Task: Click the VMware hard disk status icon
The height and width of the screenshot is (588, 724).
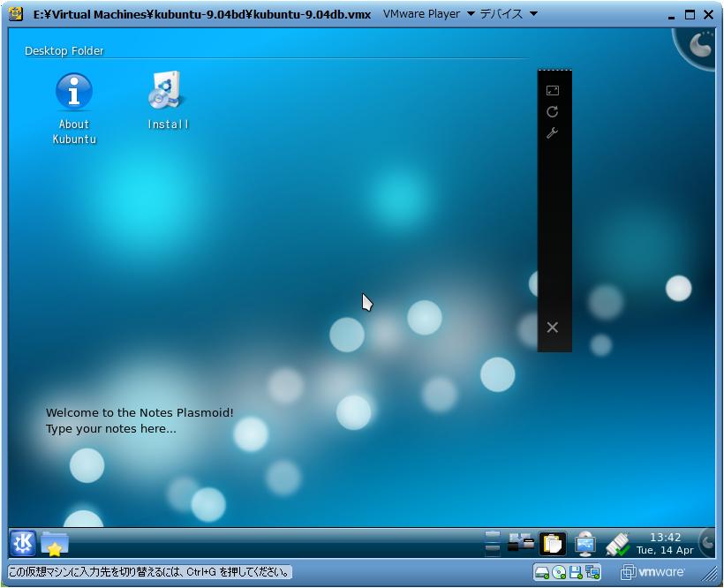Action: click(542, 572)
